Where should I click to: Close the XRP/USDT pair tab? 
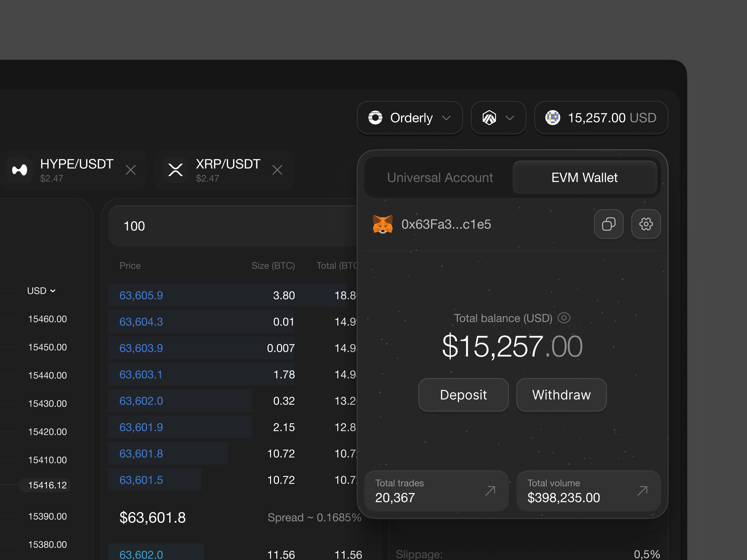277,170
